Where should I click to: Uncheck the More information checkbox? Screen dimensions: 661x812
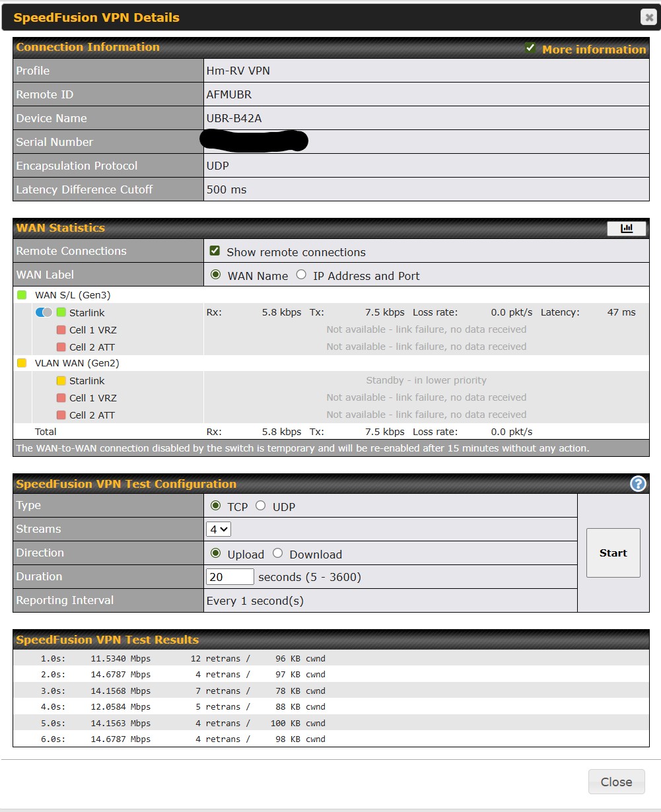(530, 48)
